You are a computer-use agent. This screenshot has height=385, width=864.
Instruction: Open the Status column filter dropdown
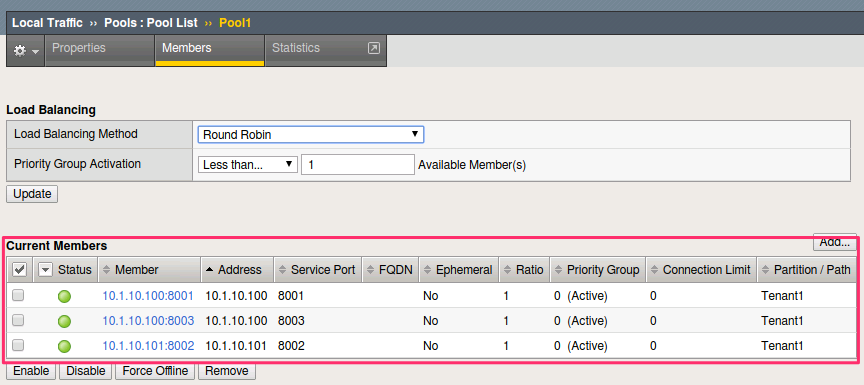[46, 270]
